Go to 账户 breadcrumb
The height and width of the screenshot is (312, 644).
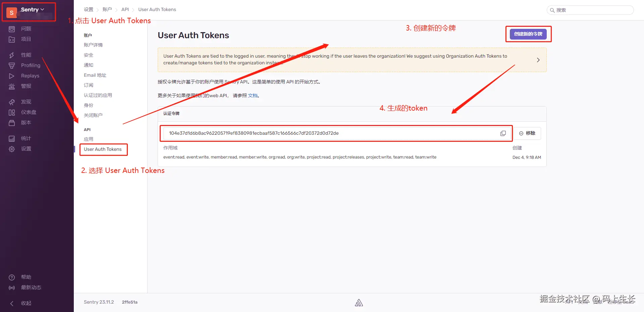107,9
